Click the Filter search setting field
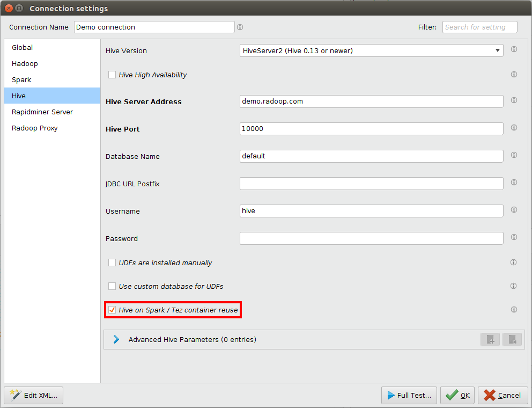The width and height of the screenshot is (532, 408). pos(479,27)
